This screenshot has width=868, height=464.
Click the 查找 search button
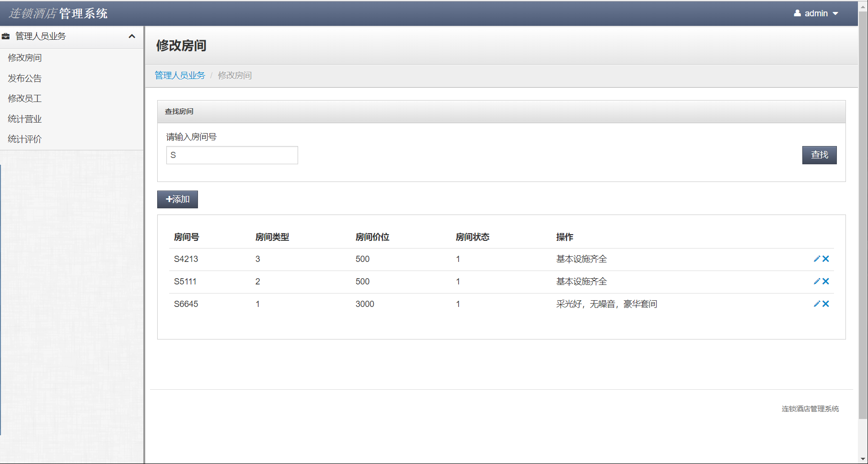819,155
